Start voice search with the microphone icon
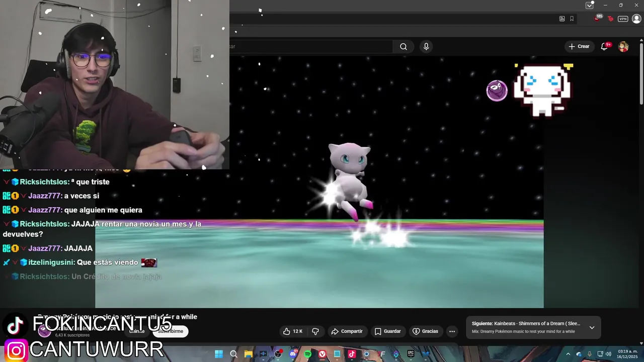644x362 pixels. point(426,46)
